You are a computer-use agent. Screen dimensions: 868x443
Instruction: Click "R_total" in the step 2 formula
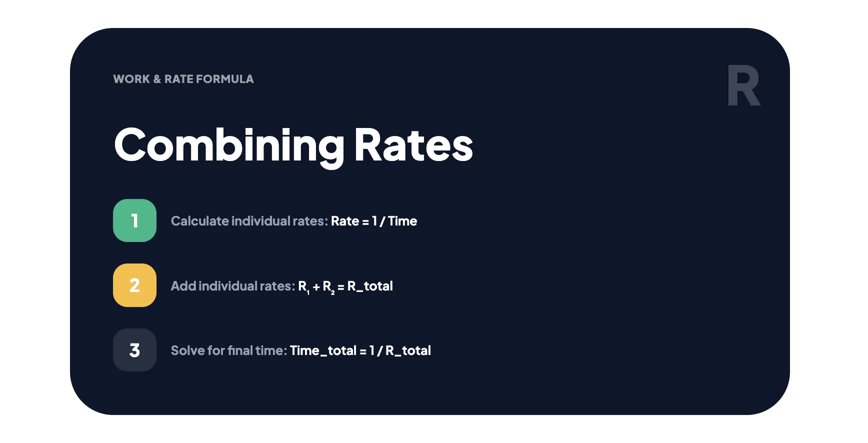pyautogui.click(x=370, y=286)
